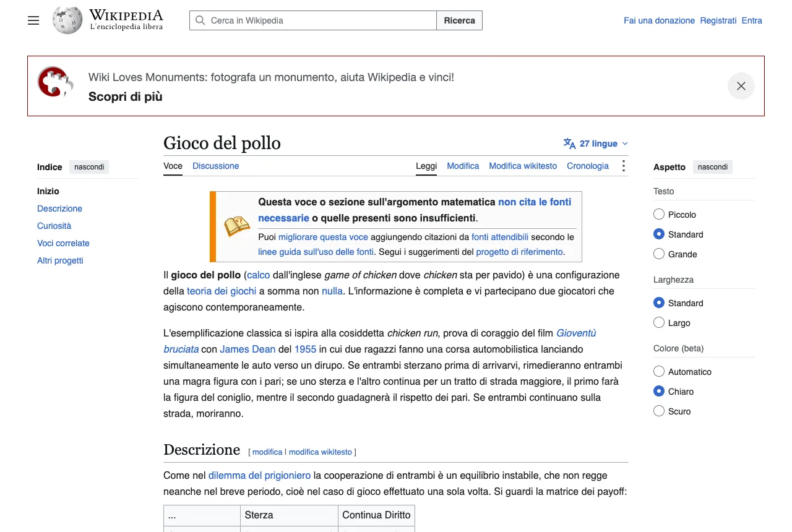Open the James Dean link
This screenshot has width=792, height=532.
point(247,349)
